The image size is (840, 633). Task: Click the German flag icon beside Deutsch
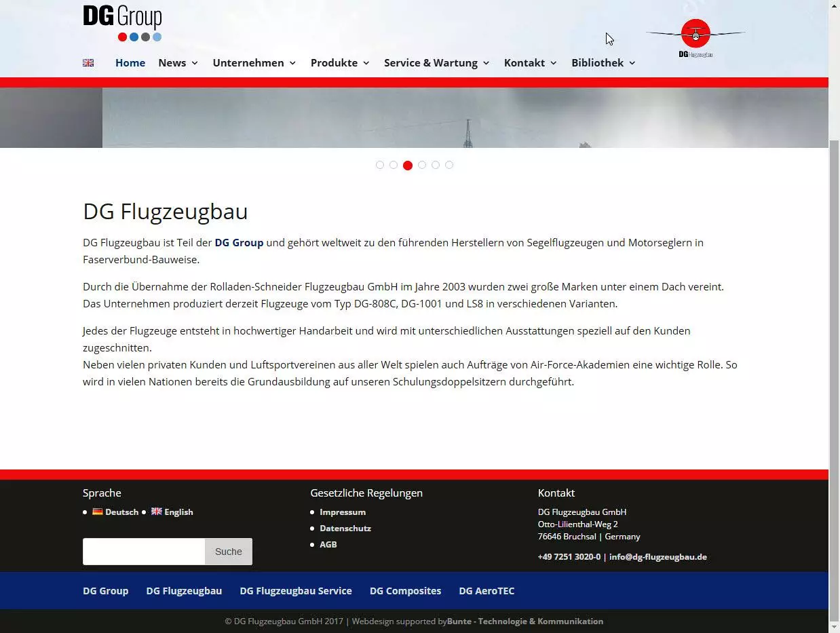pos(98,512)
